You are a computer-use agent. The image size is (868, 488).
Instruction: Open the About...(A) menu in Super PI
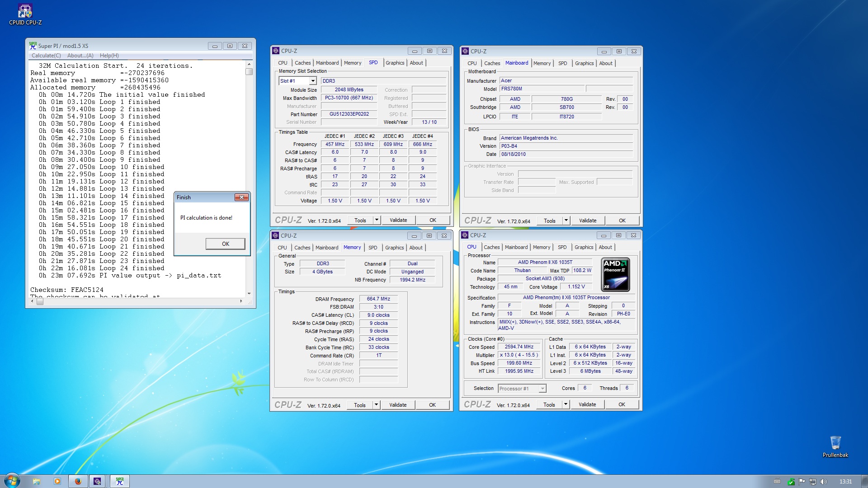80,56
